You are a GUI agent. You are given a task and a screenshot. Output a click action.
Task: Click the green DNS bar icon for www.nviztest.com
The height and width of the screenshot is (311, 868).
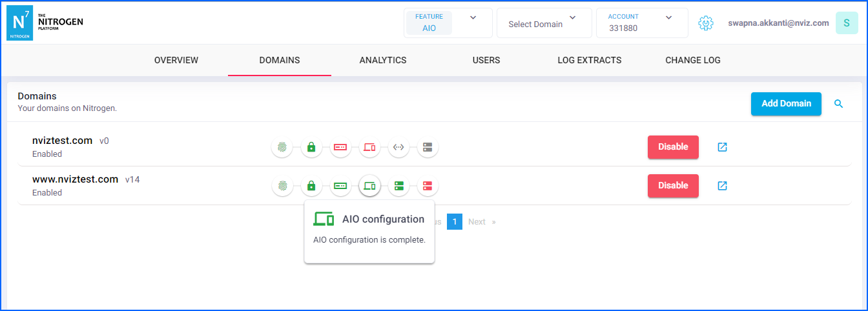340,186
